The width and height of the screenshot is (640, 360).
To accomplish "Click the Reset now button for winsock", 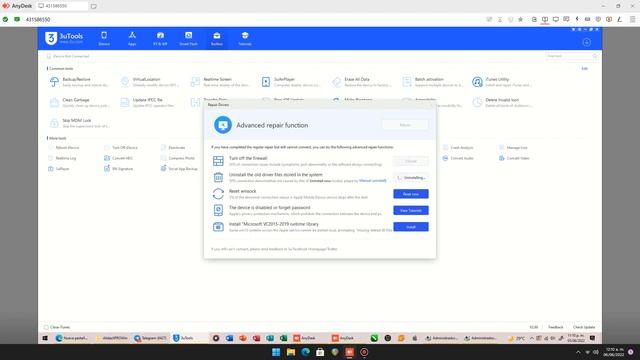I will tap(411, 194).
